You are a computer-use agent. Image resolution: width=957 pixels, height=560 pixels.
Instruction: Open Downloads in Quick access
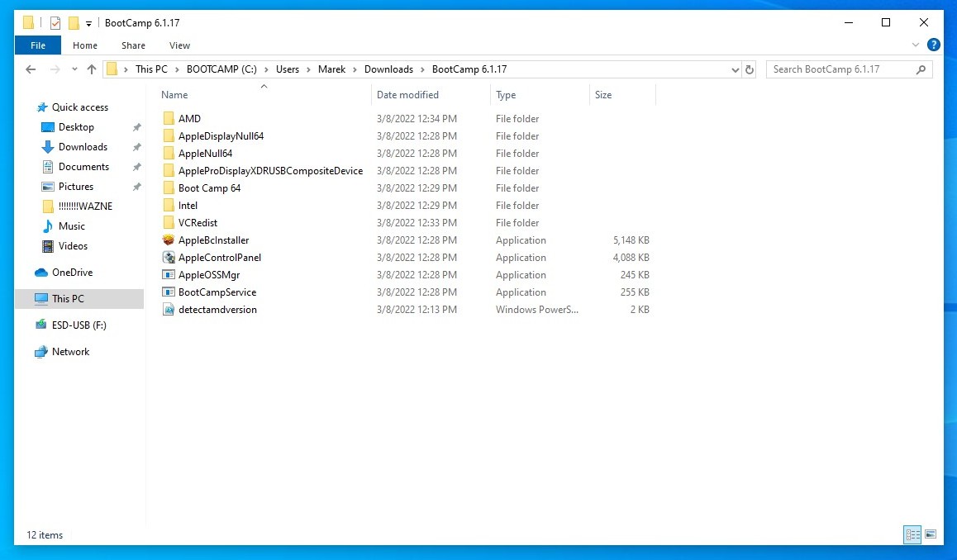pyautogui.click(x=83, y=147)
